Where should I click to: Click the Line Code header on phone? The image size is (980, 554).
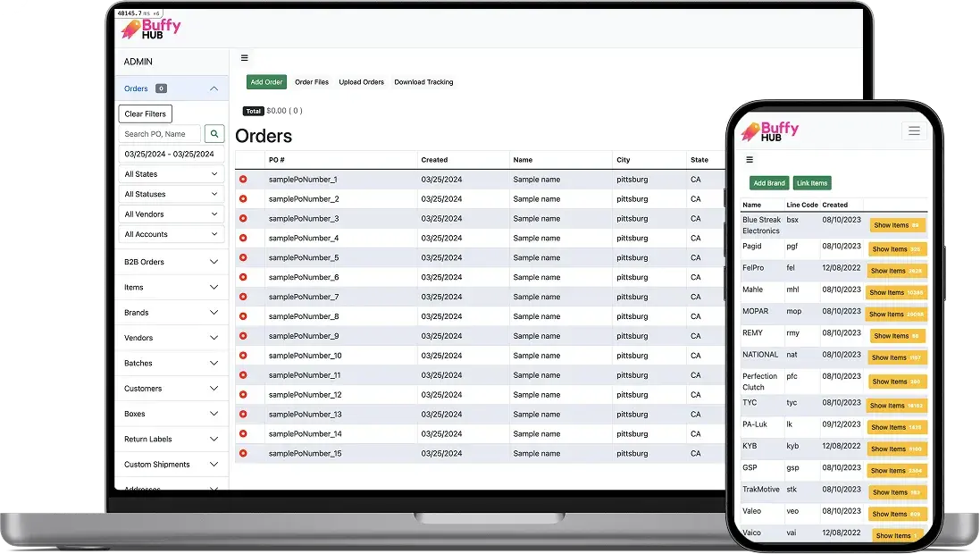tap(802, 206)
